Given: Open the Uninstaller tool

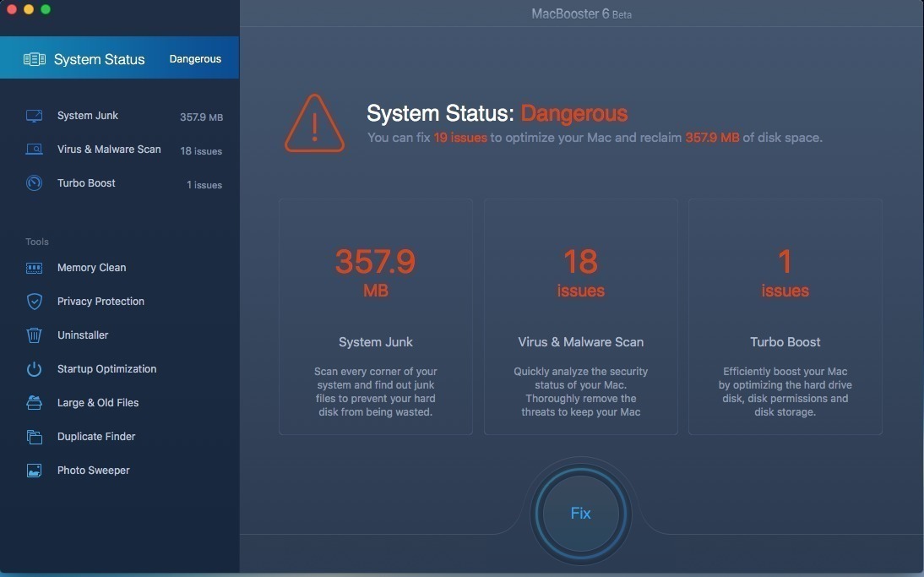Looking at the screenshot, I should [120, 335].
